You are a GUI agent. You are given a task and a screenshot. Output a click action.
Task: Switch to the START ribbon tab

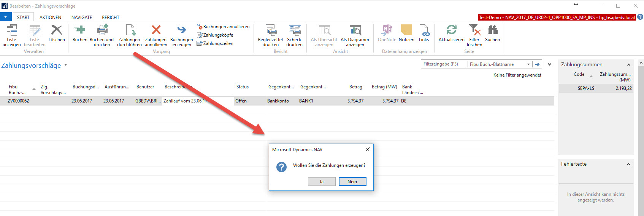pos(23,17)
